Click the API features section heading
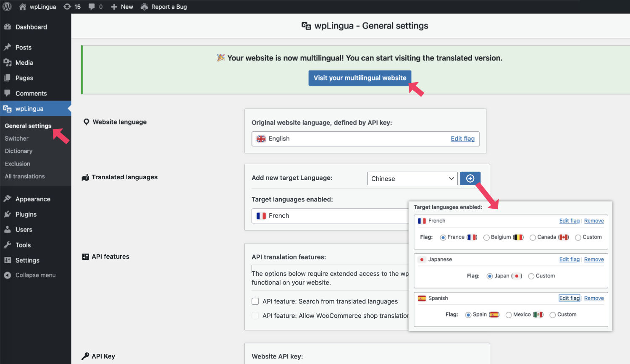The width and height of the screenshot is (630, 364). (x=110, y=257)
